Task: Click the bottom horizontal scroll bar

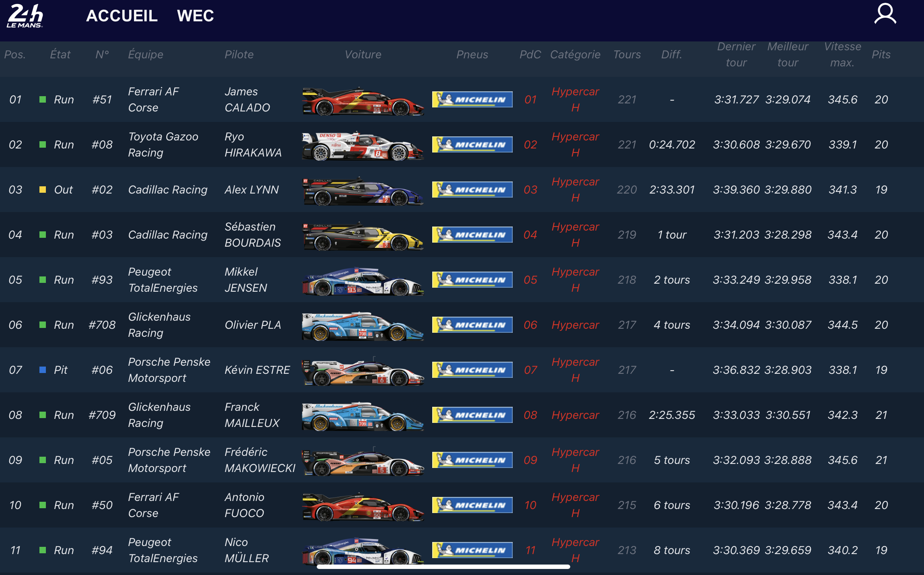Action: 443,567
